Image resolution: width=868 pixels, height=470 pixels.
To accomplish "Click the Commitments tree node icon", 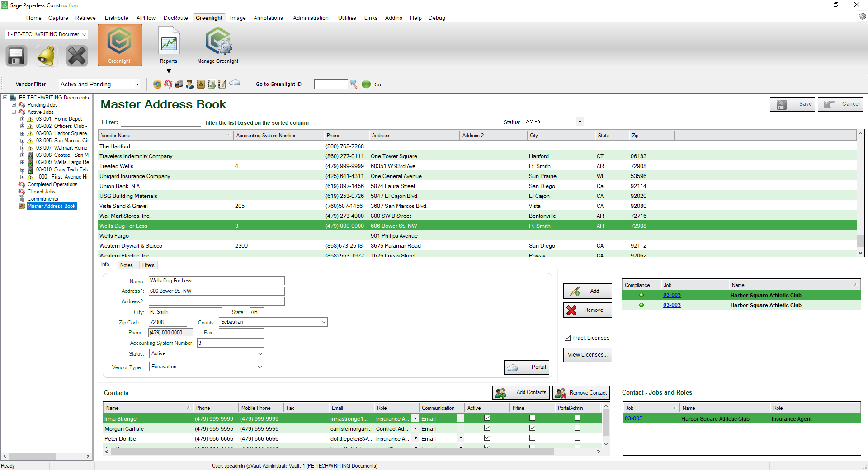I will (x=21, y=199).
